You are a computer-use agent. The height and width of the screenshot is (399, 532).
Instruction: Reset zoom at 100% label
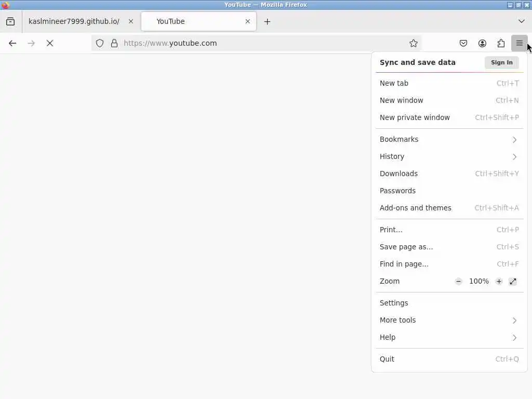click(x=478, y=281)
